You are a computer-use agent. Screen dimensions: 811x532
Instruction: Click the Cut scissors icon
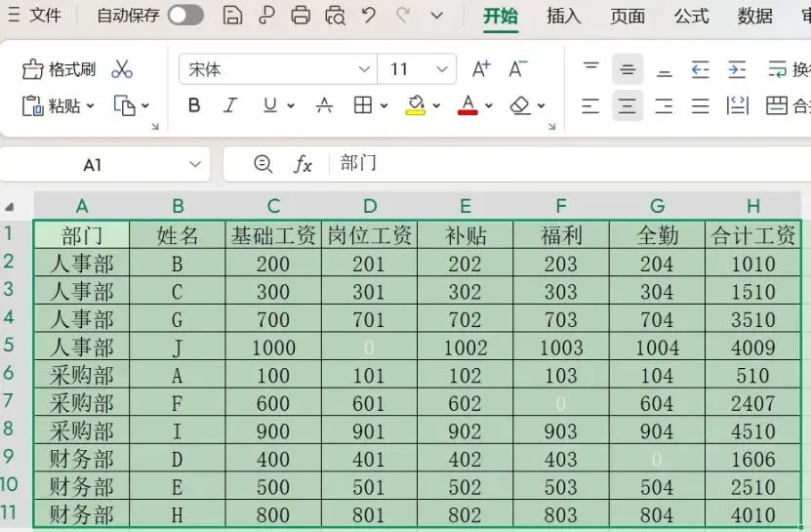[122, 69]
